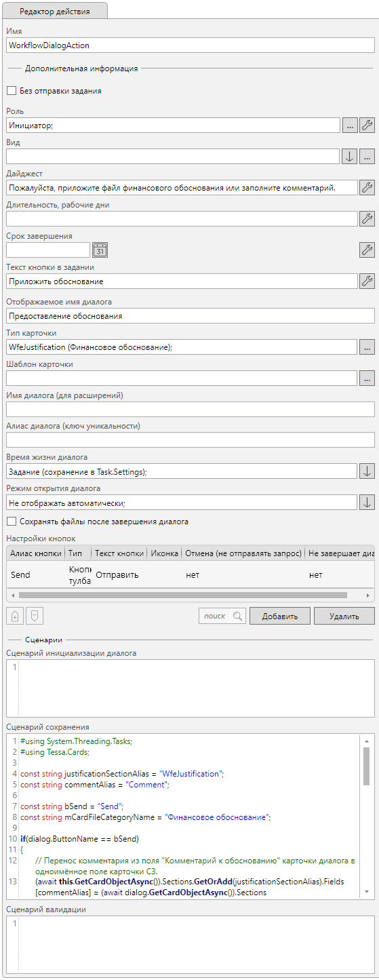Click wrench icon beside Текст кнопки в задании
The height and width of the screenshot is (980, 379).
coord(367,281)
